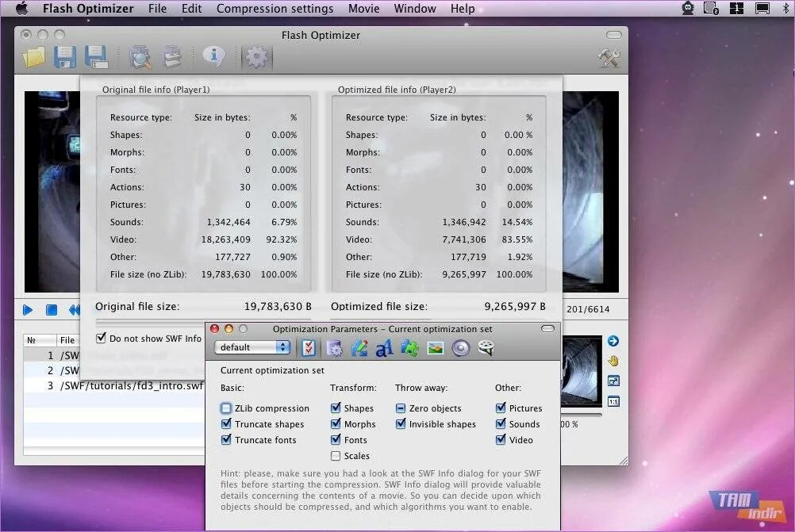
Task: Open SWF Info with the blue info icon
Action: pos(214,55)
